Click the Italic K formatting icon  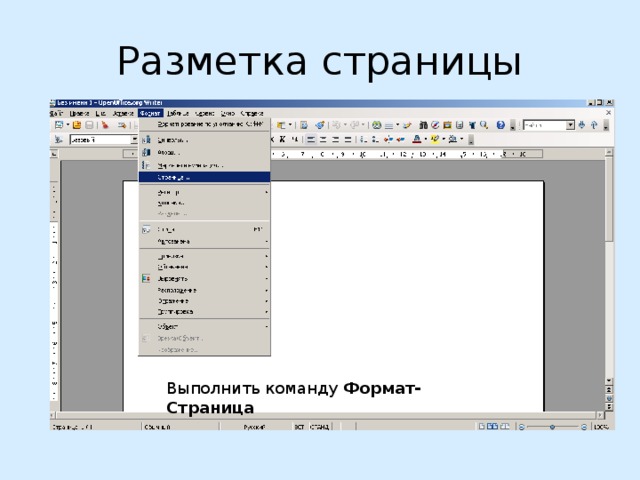click(282, 139)
